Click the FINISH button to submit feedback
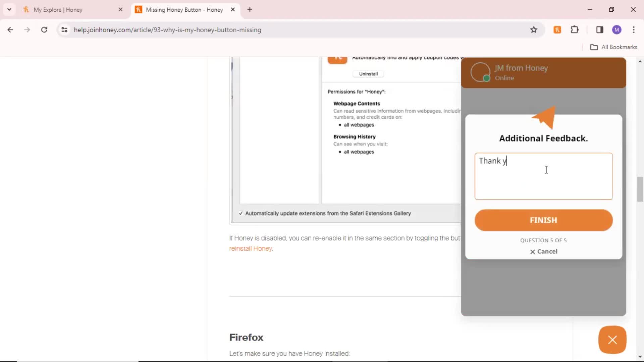The height and width of the screenshot is (362, 644). tap(544, 220)
